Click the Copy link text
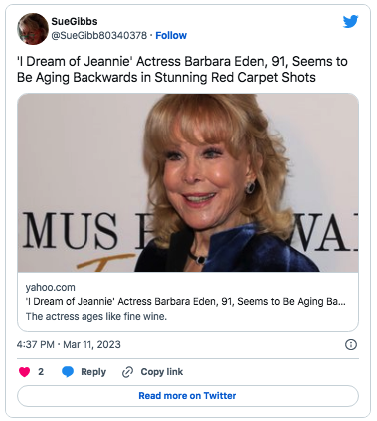This screenshot has height=421, width=377. [162, 372]
